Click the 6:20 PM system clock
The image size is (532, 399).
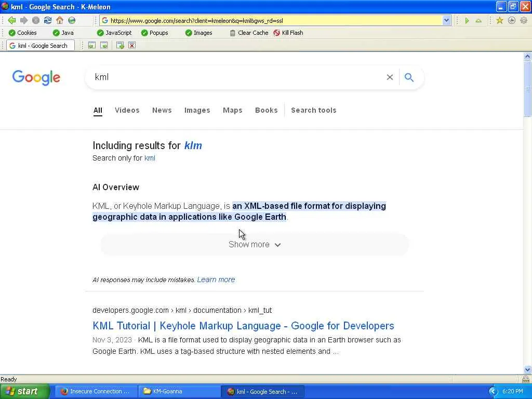click(513, 391)
